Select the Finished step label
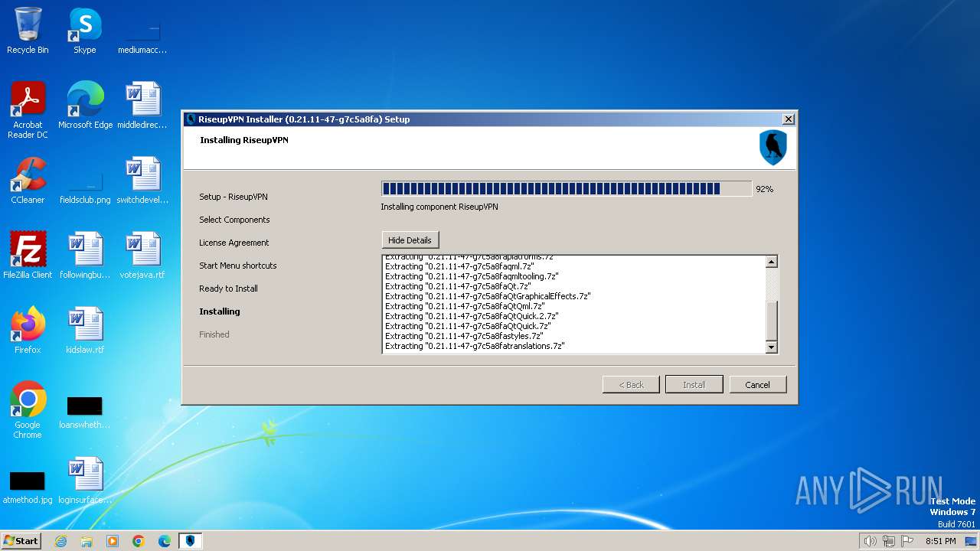 click(x=214, y=334)
